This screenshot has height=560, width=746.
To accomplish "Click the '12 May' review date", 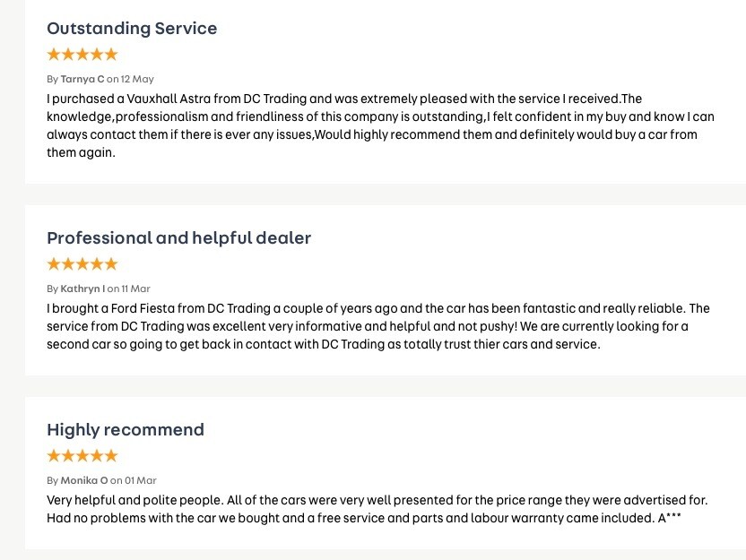I will [137, 79].
